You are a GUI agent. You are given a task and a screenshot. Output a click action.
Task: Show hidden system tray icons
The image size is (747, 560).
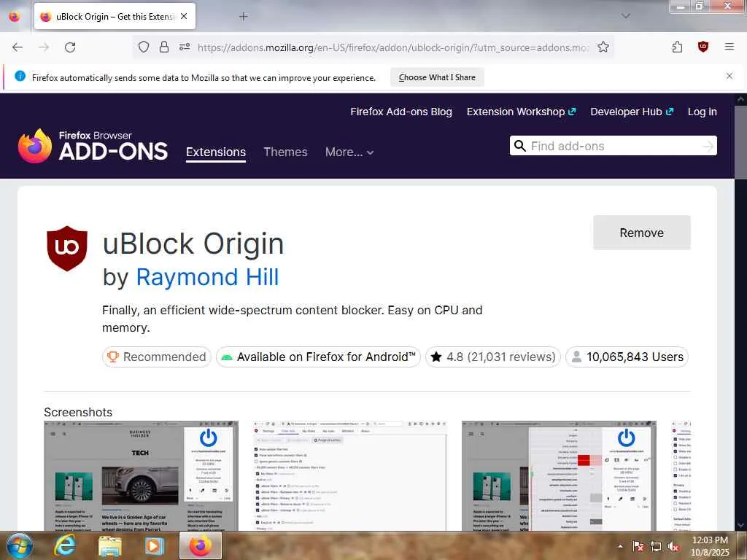tap(620, 546)
